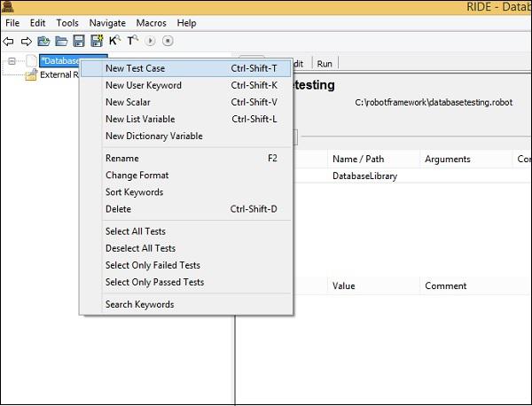Click the Go Forward arrow icon
Viewport: 532px width, 406px height.
(x=25, y=41)
